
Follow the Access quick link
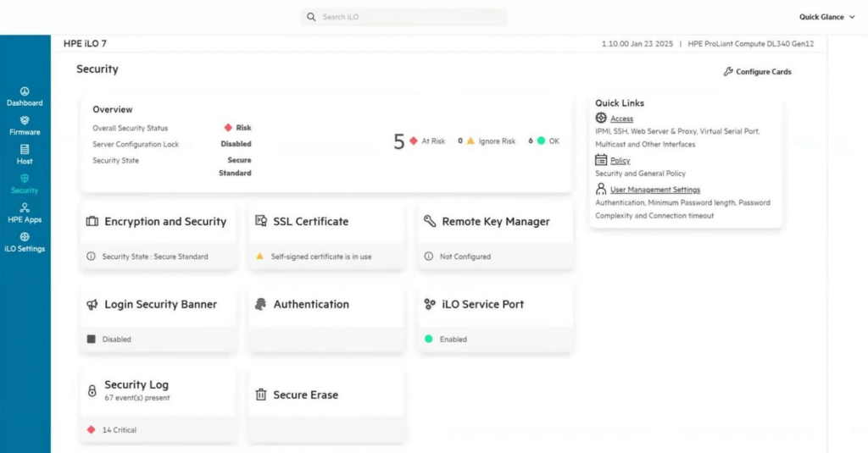[621, 119]
